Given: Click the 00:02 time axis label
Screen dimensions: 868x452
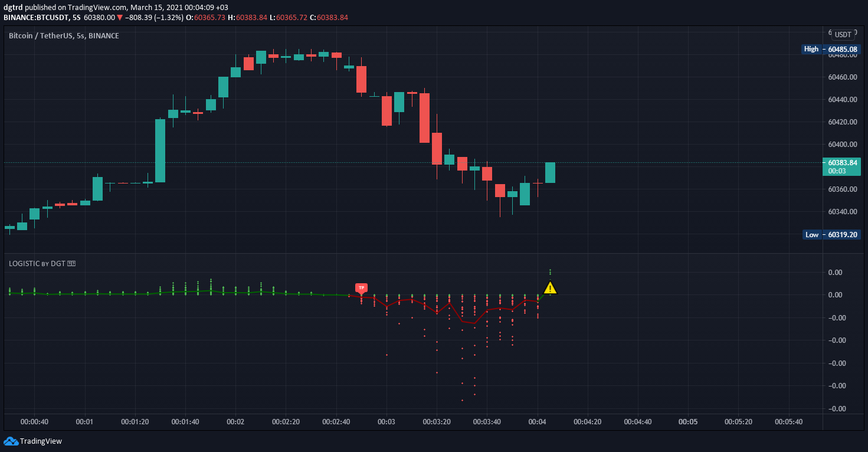Looking at the screenshot, I should [x=235, y=422].
